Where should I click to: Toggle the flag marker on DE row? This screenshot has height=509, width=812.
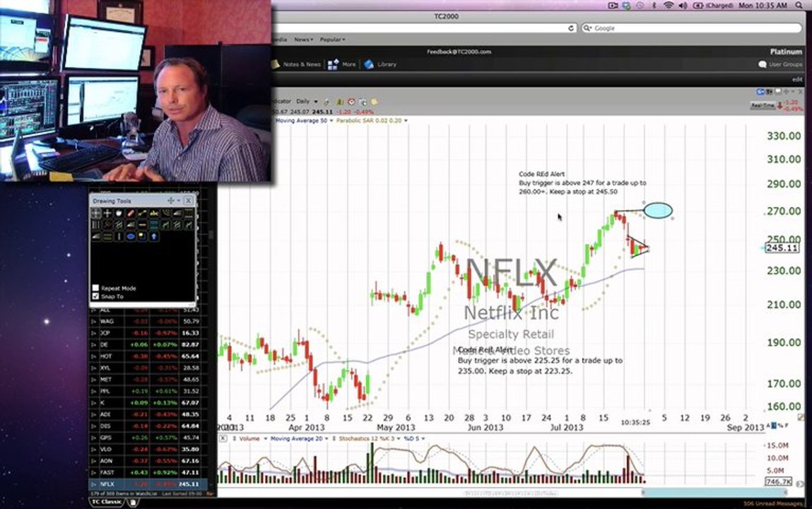click(94, 344)
